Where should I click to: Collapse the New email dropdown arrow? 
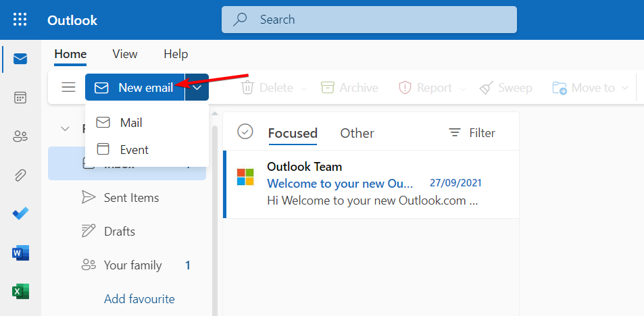pos(197,87)
